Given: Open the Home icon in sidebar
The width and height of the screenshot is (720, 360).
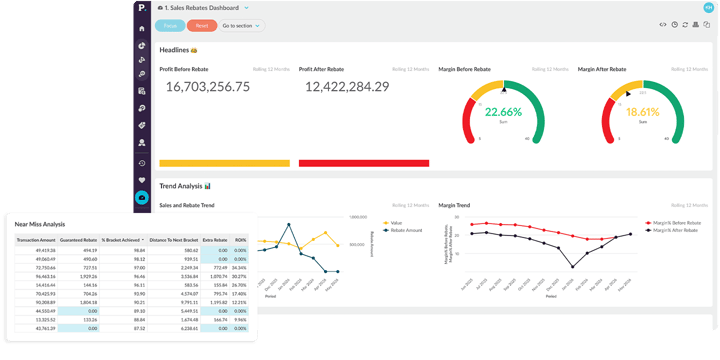Looking at the screenshot, I should 142,28.
